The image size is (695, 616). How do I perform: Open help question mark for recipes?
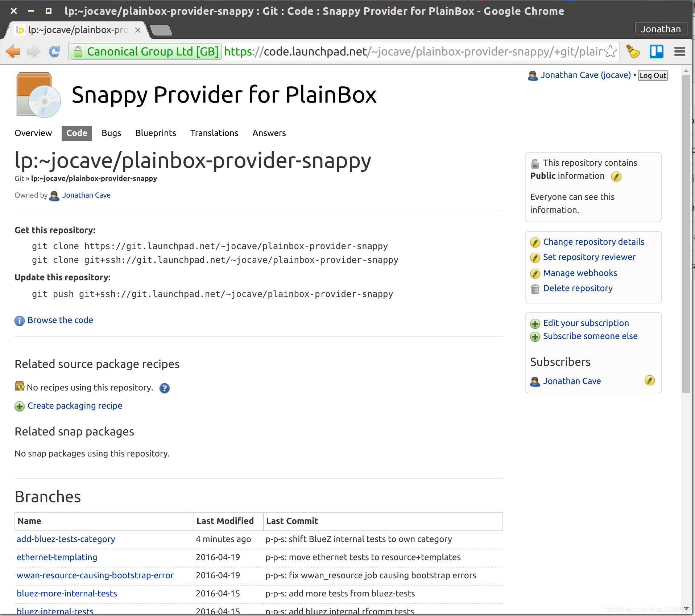click(165, 388)
